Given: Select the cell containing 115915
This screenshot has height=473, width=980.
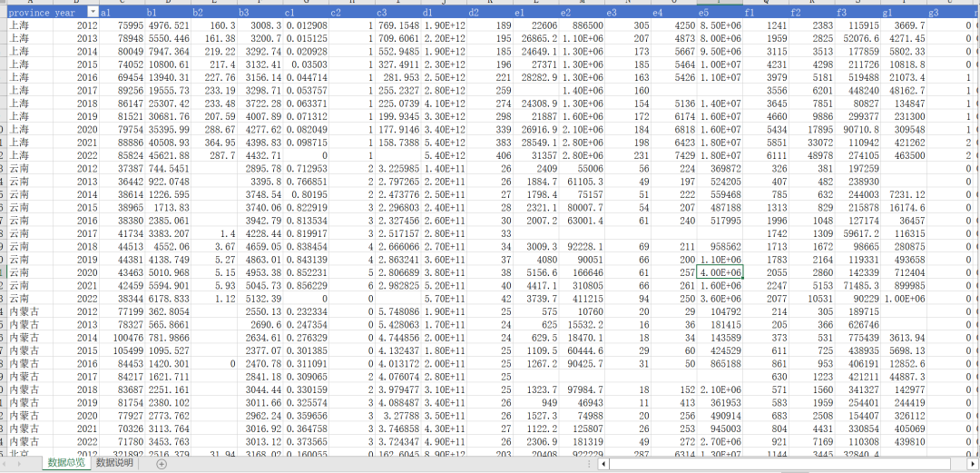Looking at the screenshot, I should point(858,25).
